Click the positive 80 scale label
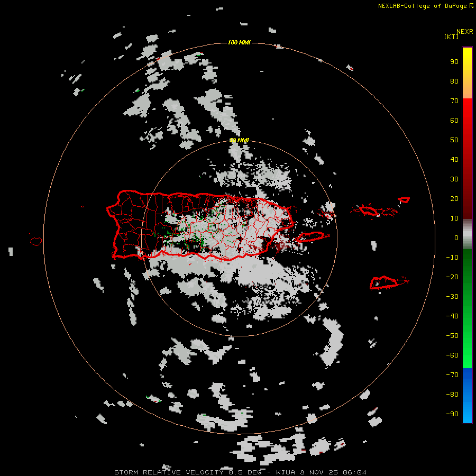 (x=454, y=81)
